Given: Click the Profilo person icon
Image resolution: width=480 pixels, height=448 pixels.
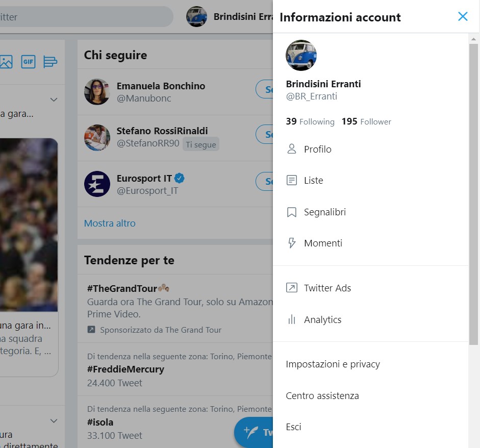Looking at the screenshot, I should click(x=292, y=149).
